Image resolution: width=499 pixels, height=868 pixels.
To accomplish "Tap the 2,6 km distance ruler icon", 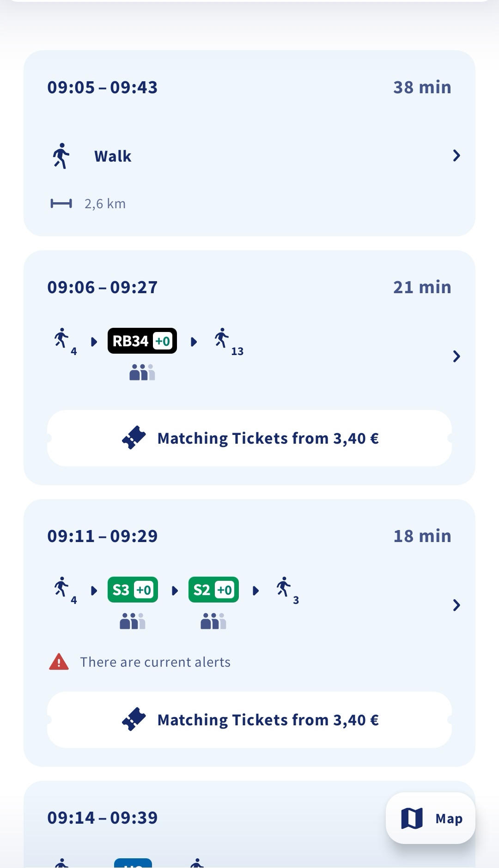I will pos(61,203).
